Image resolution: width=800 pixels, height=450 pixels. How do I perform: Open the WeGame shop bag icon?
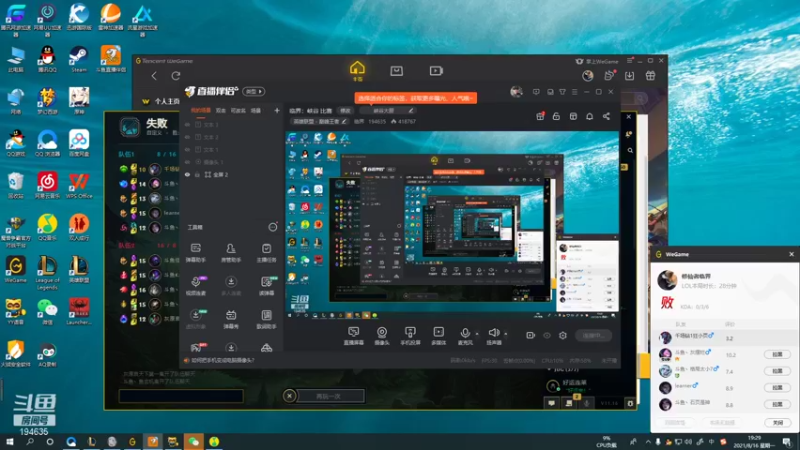click(x=396, y=71)
